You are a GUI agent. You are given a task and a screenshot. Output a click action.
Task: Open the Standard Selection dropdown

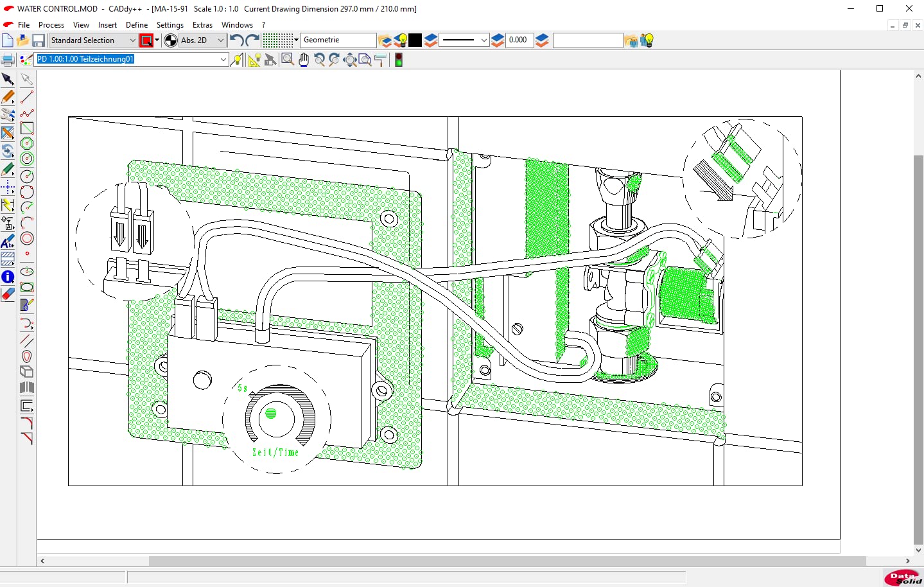[132, 40]
